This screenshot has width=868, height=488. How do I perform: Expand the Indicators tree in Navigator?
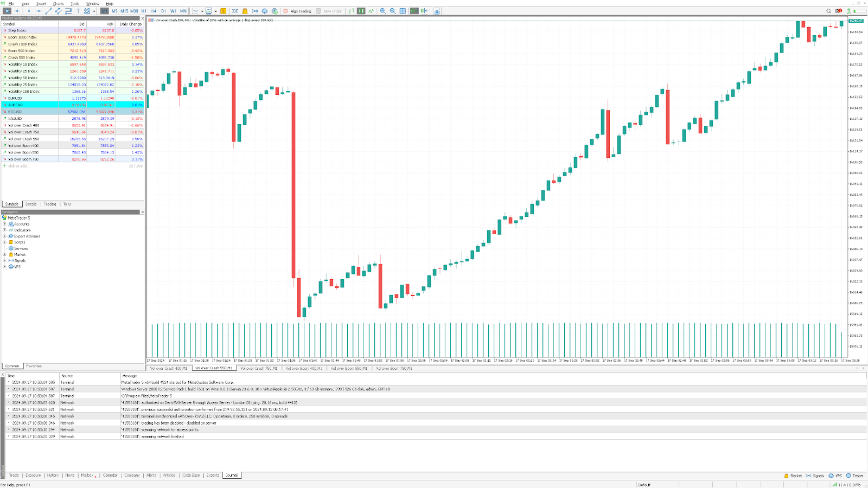click(x=4, y=230)
